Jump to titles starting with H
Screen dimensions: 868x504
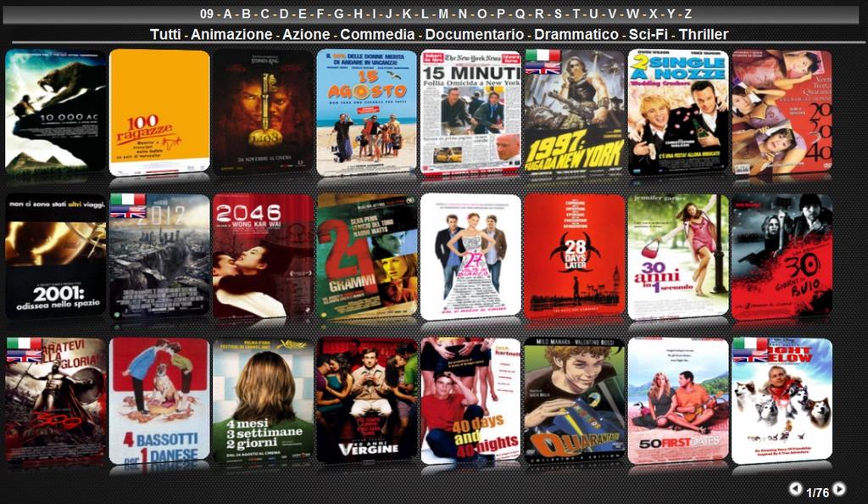pos(359,14)
